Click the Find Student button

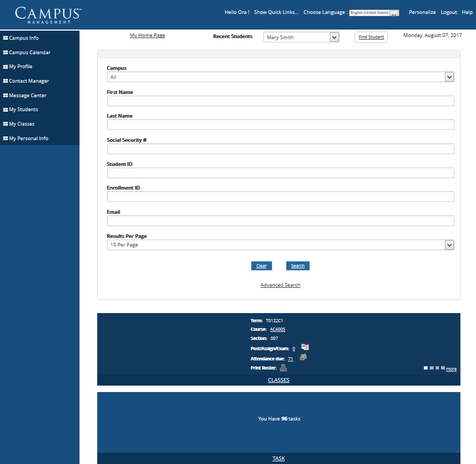(371, 37)
